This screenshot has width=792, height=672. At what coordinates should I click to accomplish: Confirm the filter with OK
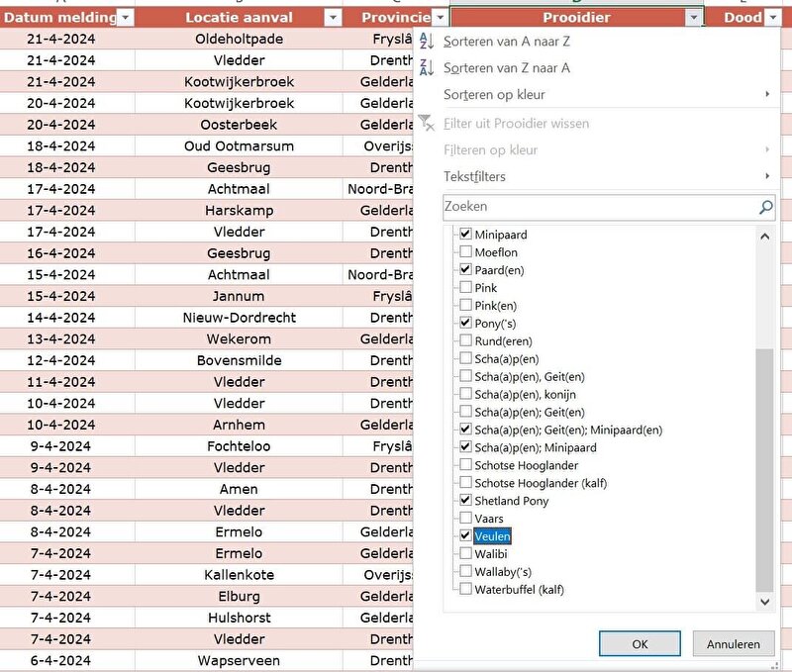[x=640, y=643]
